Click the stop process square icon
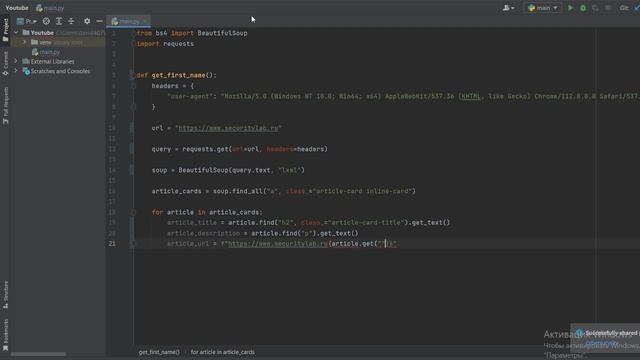Image resolution: width=640 pixels, height=360 pixels. (608, 8)
